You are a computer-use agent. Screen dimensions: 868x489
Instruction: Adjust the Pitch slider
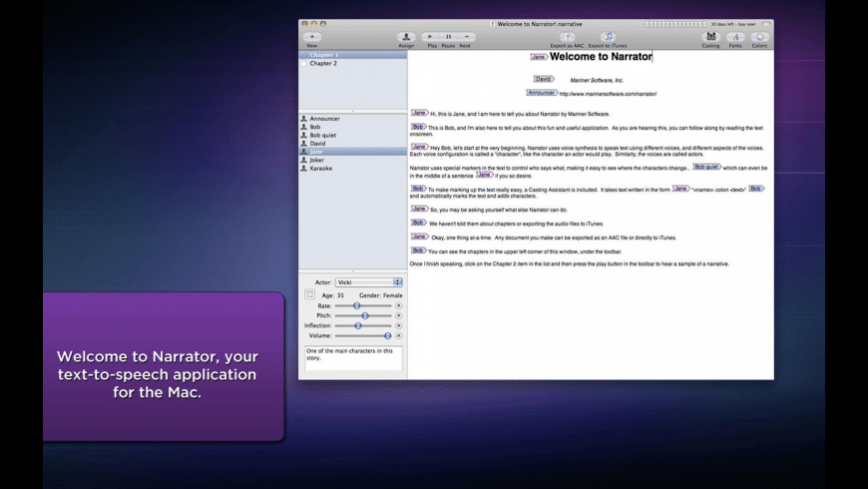pos(363,315)
